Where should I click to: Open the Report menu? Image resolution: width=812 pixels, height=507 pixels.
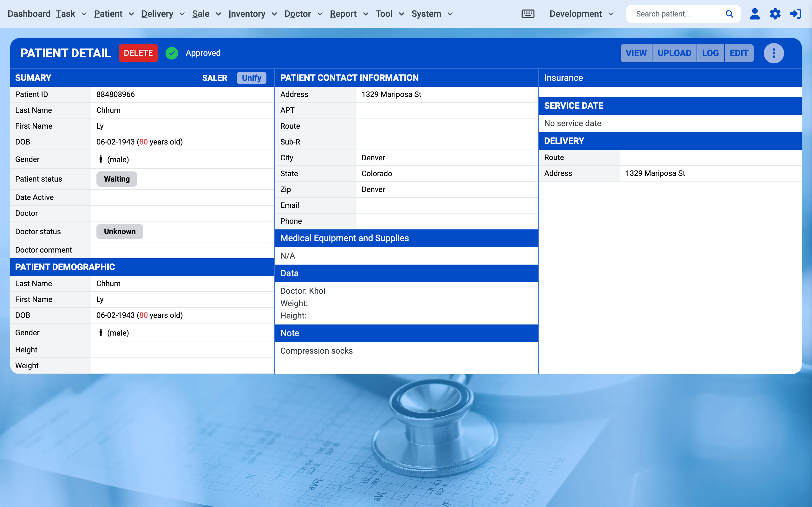(343, 14)
